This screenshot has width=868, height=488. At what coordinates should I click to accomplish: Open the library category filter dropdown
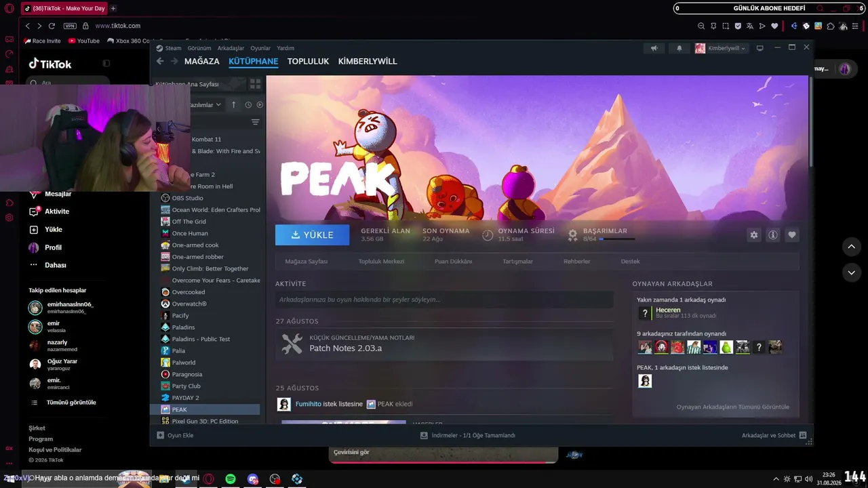(205, 105)
